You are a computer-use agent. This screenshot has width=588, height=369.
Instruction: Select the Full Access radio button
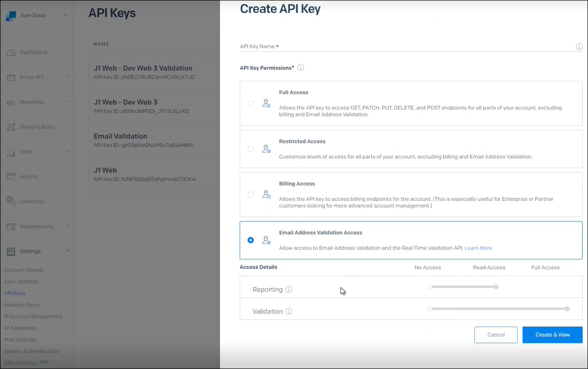tap(251, 103)
